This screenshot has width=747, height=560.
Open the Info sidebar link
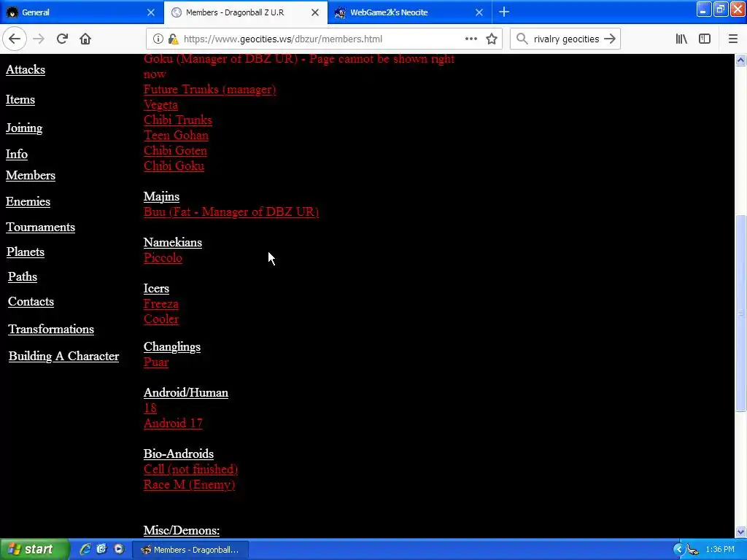(x=17, y=155)
